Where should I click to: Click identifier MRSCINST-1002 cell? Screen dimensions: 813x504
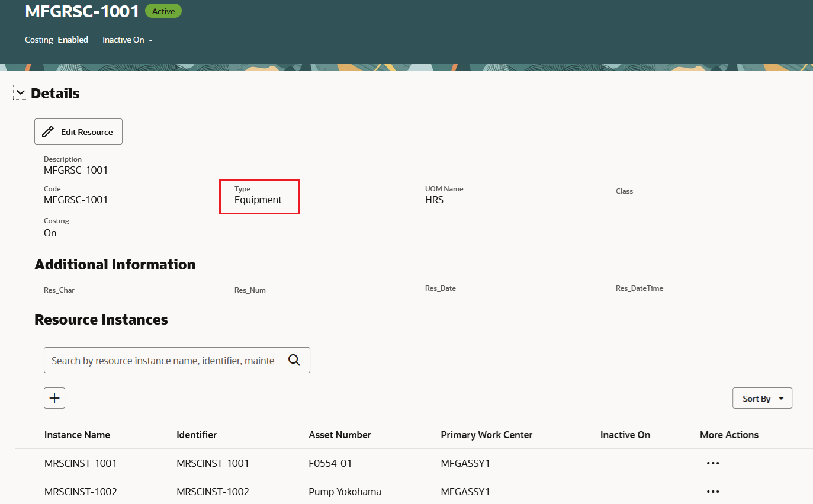click(213, 492)
